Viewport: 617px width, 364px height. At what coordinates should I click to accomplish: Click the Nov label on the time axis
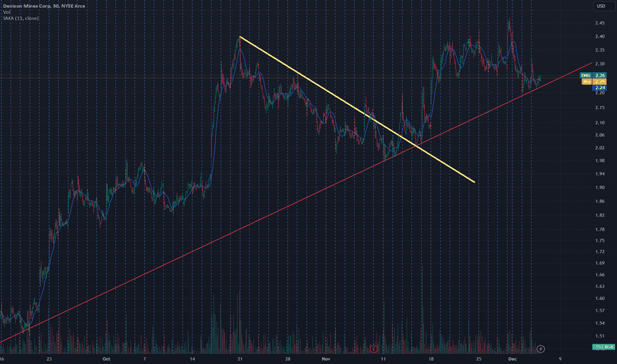point(326,359)
